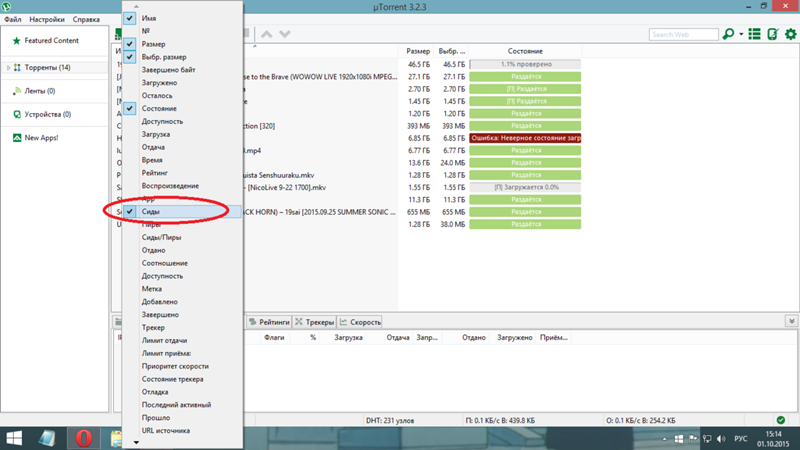The height and width of the screenshot is (450, 800).
Task: Click the green magnifier search icon
Action: (729, 34)
